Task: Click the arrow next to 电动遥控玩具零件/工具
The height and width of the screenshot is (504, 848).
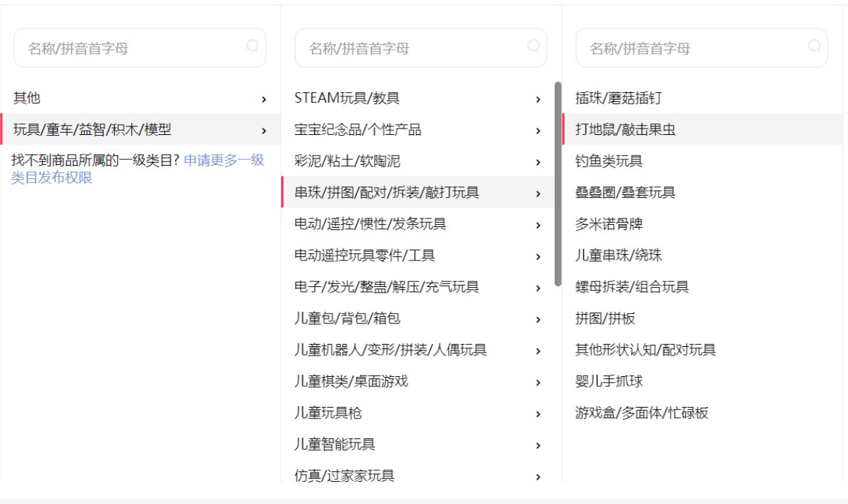Action: click(x=538, y=256)
